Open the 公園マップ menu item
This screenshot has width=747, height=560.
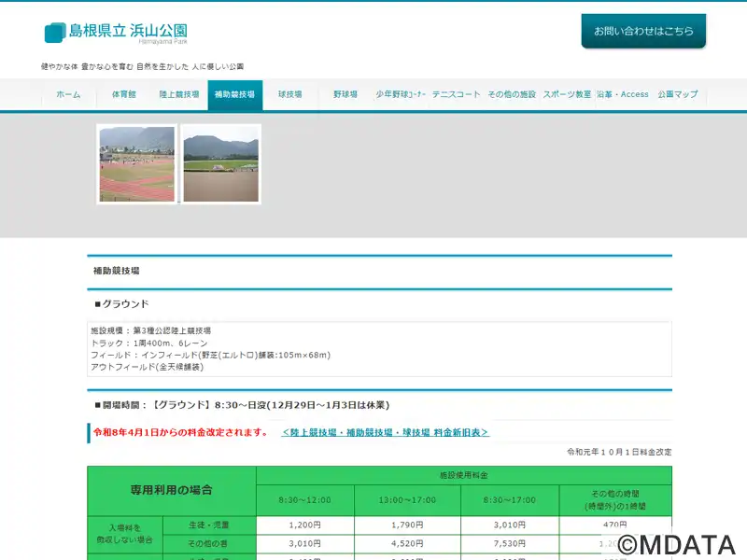tap(678, 95)
